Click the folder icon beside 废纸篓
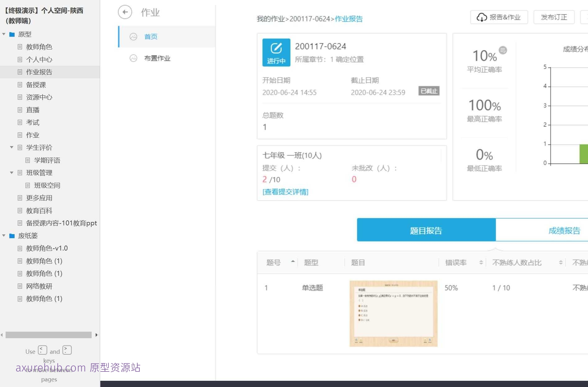588x387 pixels. click(x=12, y=236)
